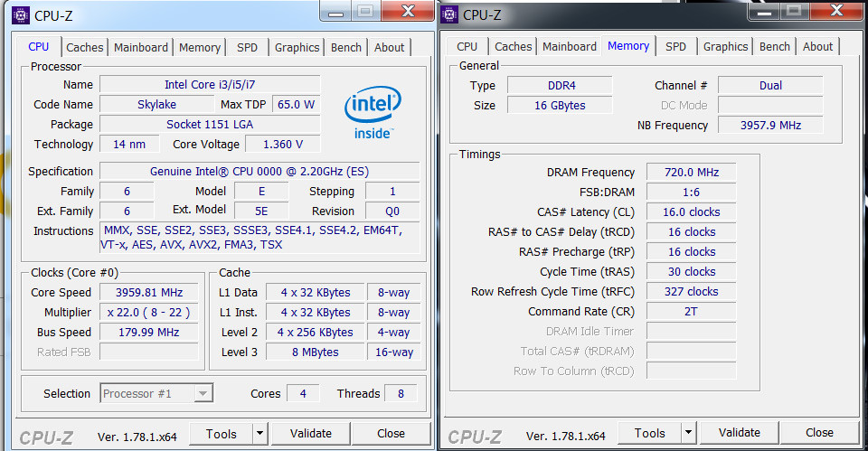Close the left CPU-Z window with X

(409, 11)
